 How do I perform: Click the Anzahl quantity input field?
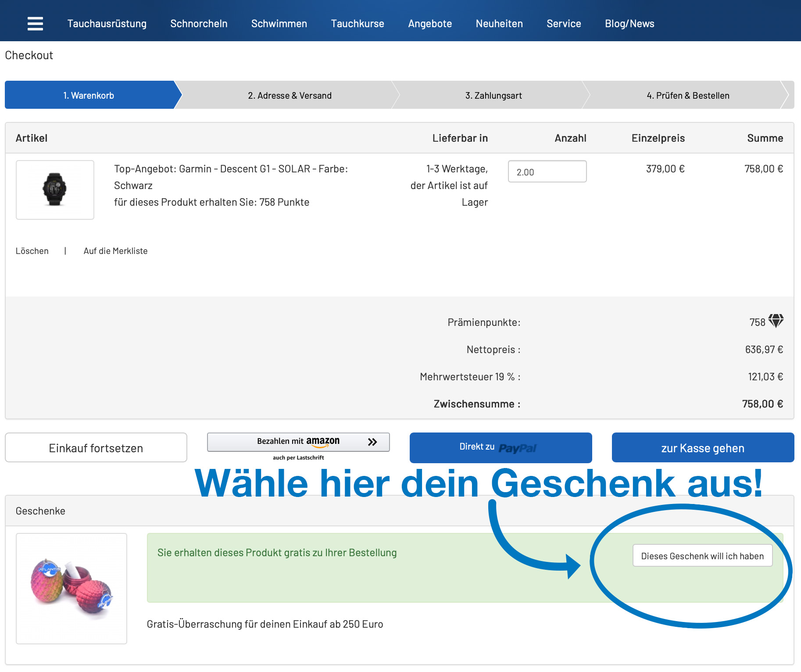(x=547, y=172)
